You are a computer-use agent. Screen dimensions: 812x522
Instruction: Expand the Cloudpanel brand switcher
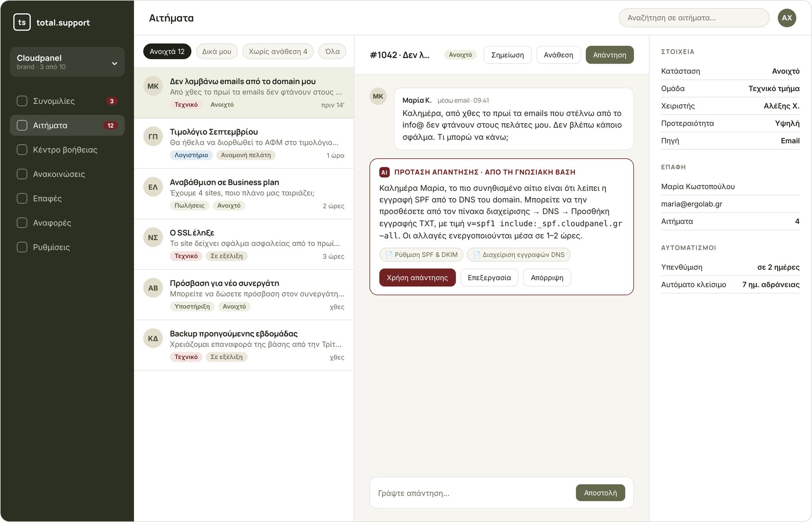click(x=67, y=62)
